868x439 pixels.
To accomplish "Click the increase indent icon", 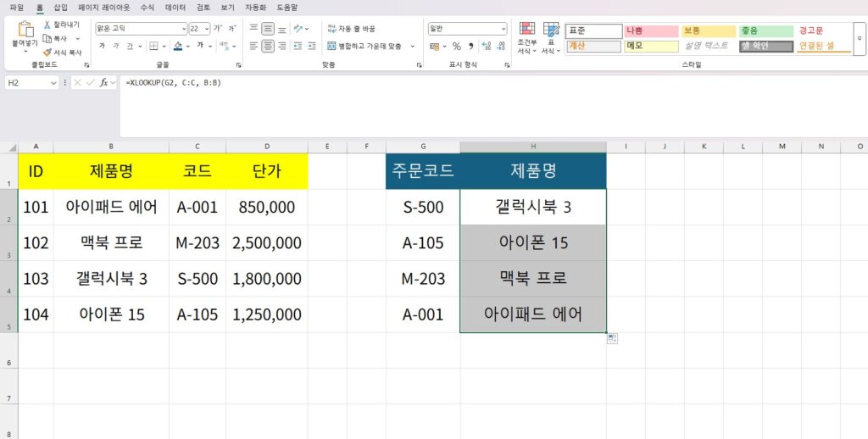I will (312, 46).
